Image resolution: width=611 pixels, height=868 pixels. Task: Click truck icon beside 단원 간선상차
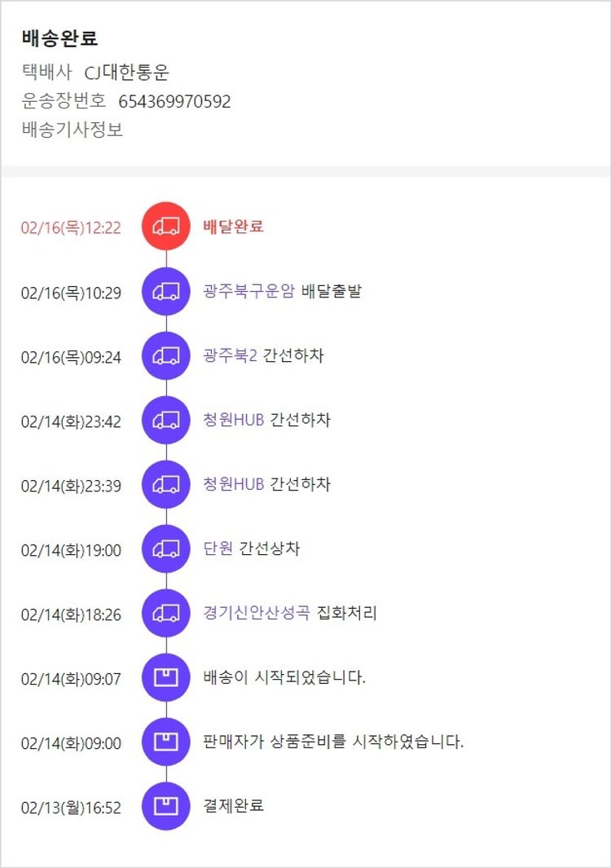pyautogui.click(x=166, y=549)
